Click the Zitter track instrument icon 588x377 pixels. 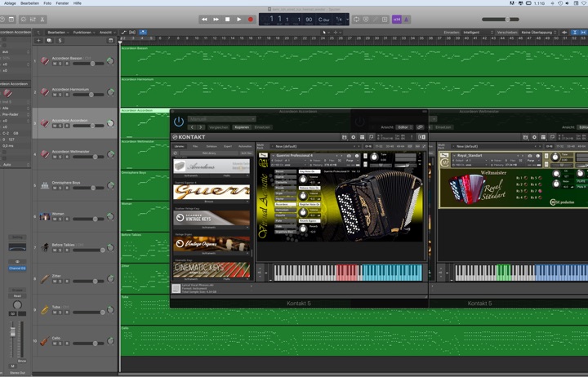(x=45, y=278)
